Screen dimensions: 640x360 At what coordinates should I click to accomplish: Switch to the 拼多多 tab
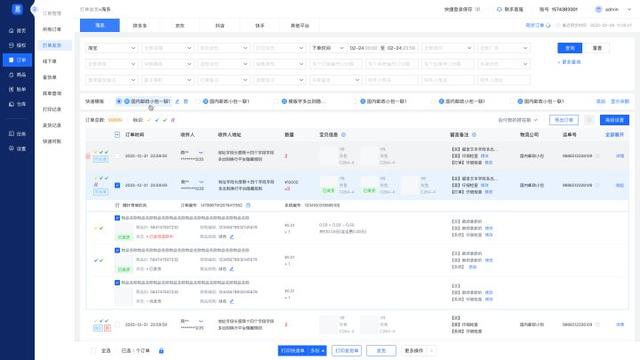[140, 25]
